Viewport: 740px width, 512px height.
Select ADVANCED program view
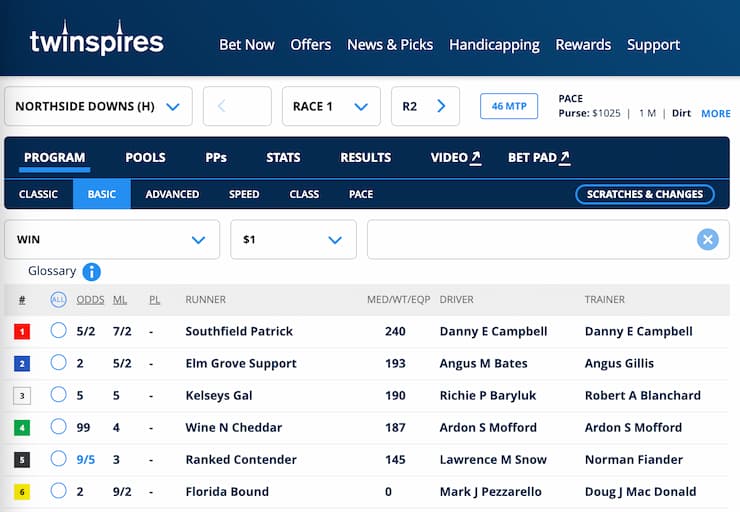[172, 194]
